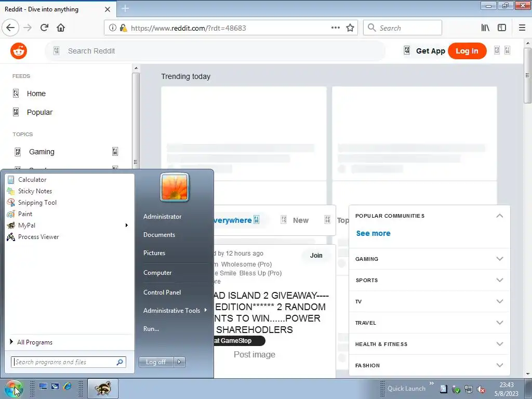The image size is (532, 399).
Task: Click the Reddit logo
Action: (19, 51)
